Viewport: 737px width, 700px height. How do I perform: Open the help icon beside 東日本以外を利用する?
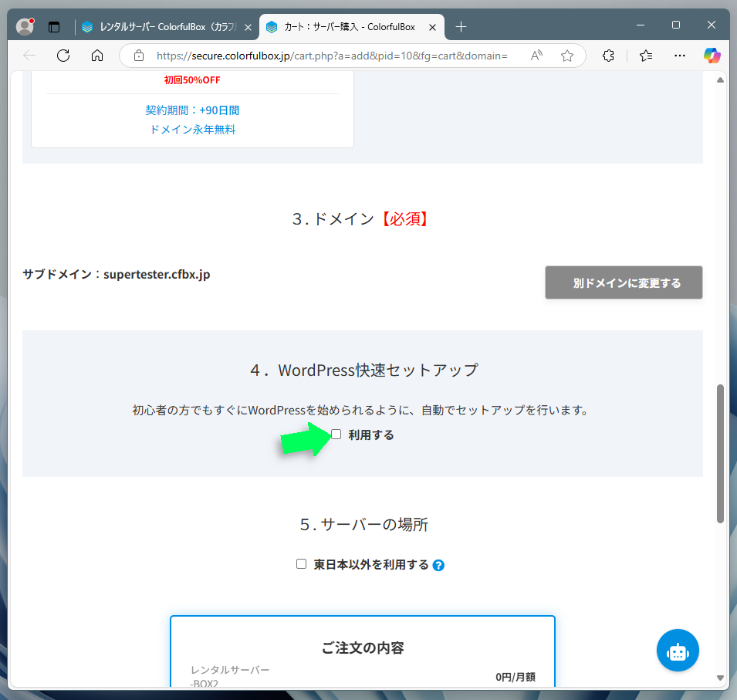click(438, 565)
